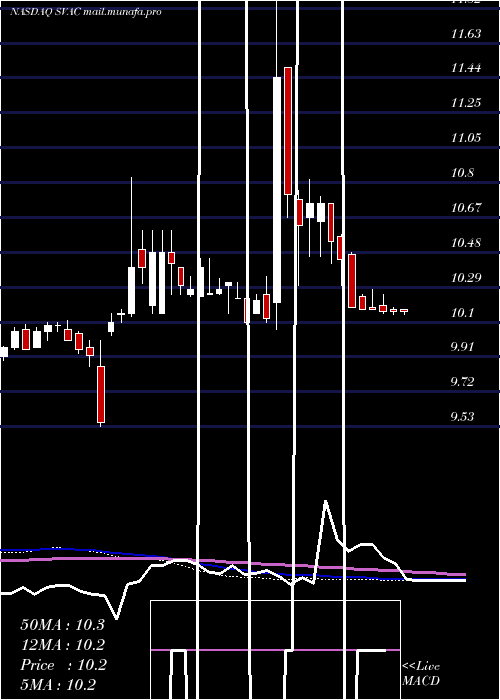This screenshot has width=500, height=700.
Task: Click the long red candlestick dropping to 9.53
Action: (x=101, y=394)
